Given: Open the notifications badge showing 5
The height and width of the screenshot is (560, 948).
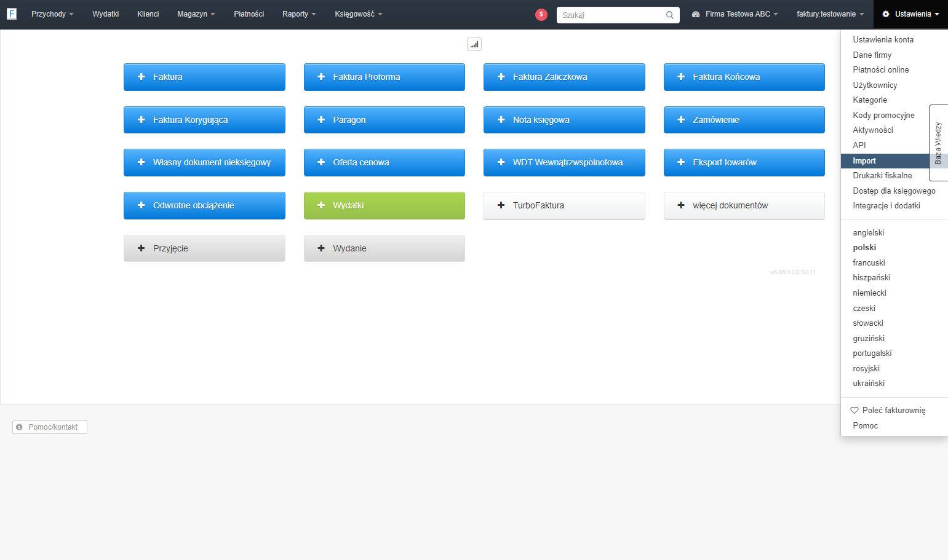Looking at the screenshot, I should tap(541, 15).
